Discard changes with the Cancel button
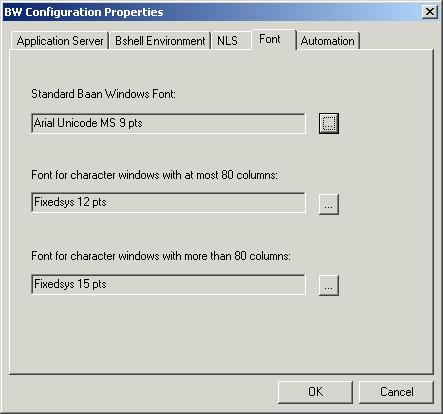Viewport: 443px width, 414px height. pyautogui.click(x=396, y=392)
